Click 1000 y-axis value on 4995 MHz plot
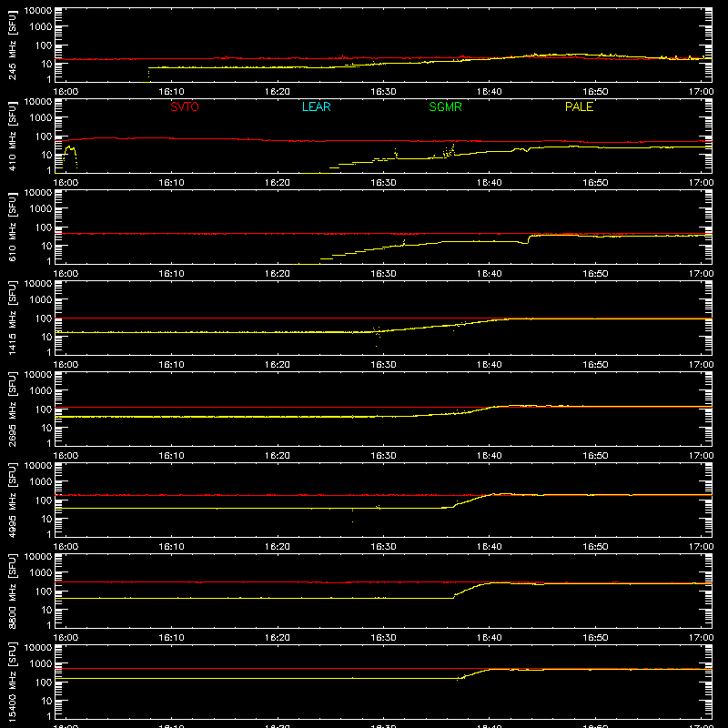This screenshot has width=728, height=728. 41,482
